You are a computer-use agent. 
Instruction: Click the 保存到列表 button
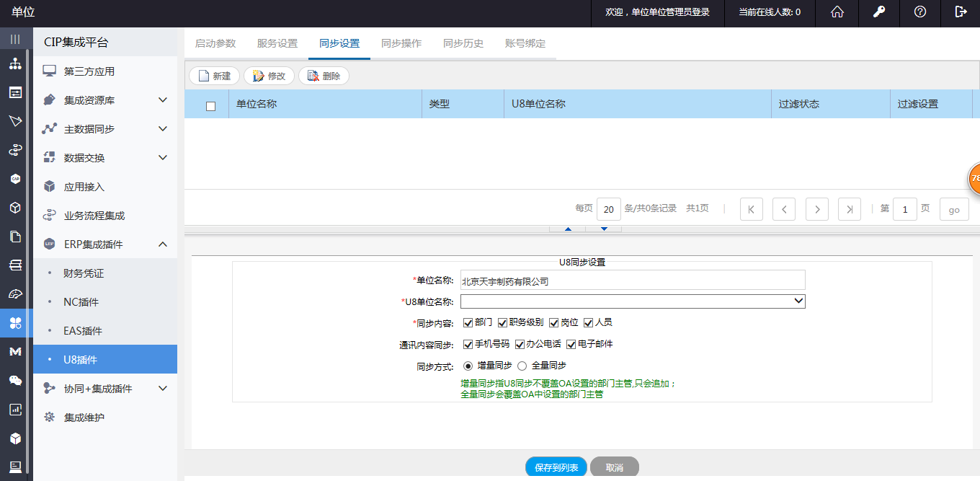point(556,467)
